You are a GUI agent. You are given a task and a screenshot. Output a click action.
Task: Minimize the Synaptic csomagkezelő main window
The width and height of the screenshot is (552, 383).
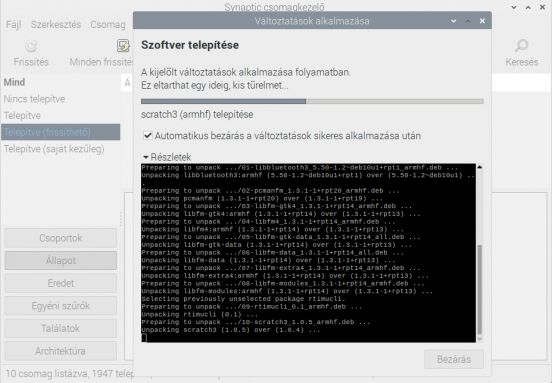coord(514,7)
